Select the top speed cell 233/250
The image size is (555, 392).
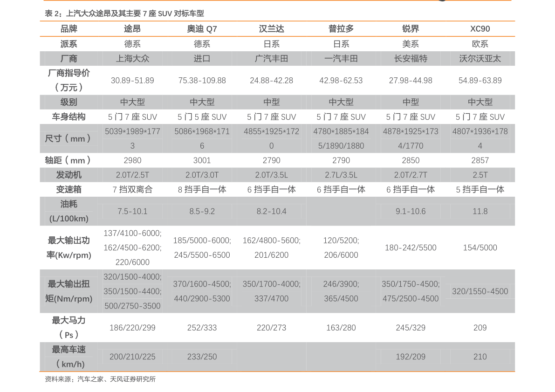pyautogui.click(x=202, y=357)
